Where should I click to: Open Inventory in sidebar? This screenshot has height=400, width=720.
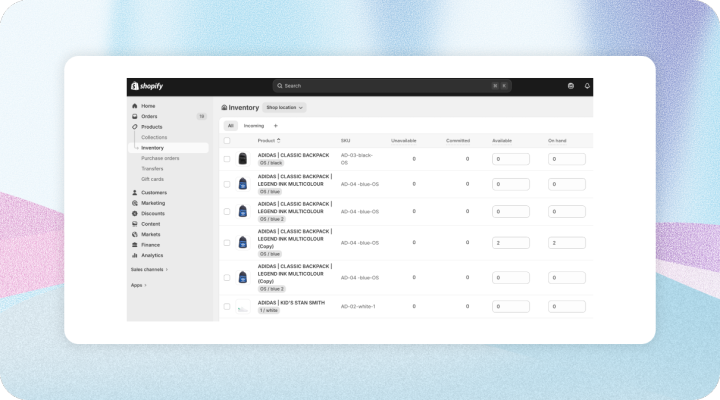[x=169, y=148]
